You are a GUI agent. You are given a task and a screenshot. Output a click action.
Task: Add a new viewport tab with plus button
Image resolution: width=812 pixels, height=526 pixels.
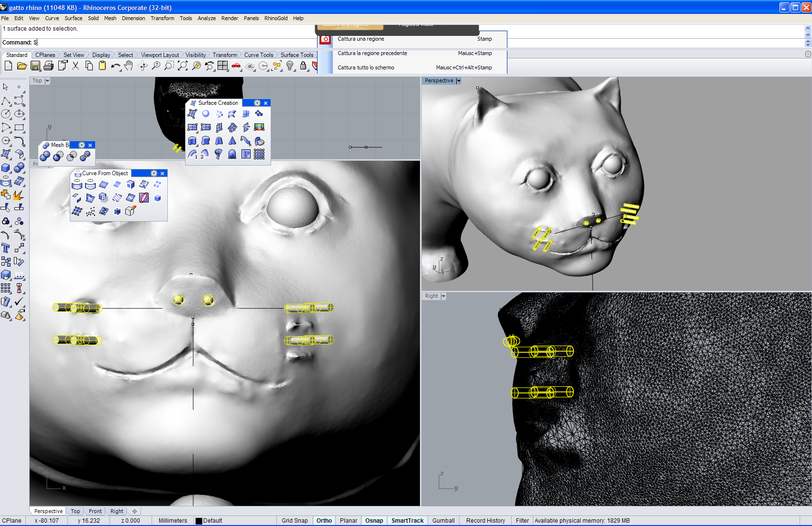135,511
